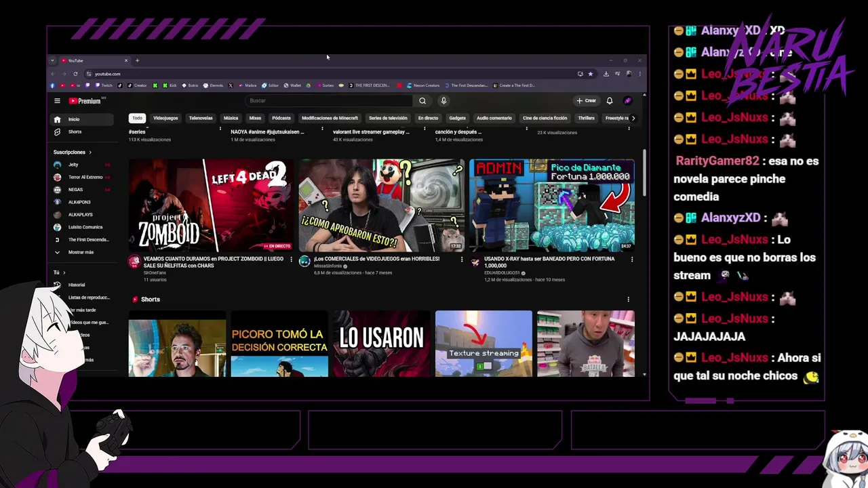This screenshot has height=488, width=868.
Task: Select the Música filter chip
Action: point(231,118)
